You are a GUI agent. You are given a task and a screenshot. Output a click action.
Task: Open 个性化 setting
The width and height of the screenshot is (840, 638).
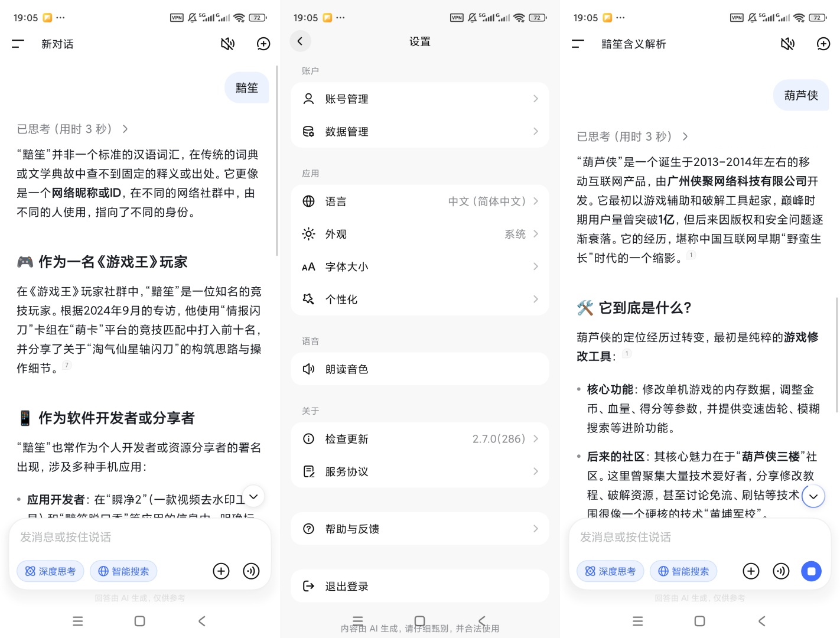pyautogui.click(x=420, y=299)
